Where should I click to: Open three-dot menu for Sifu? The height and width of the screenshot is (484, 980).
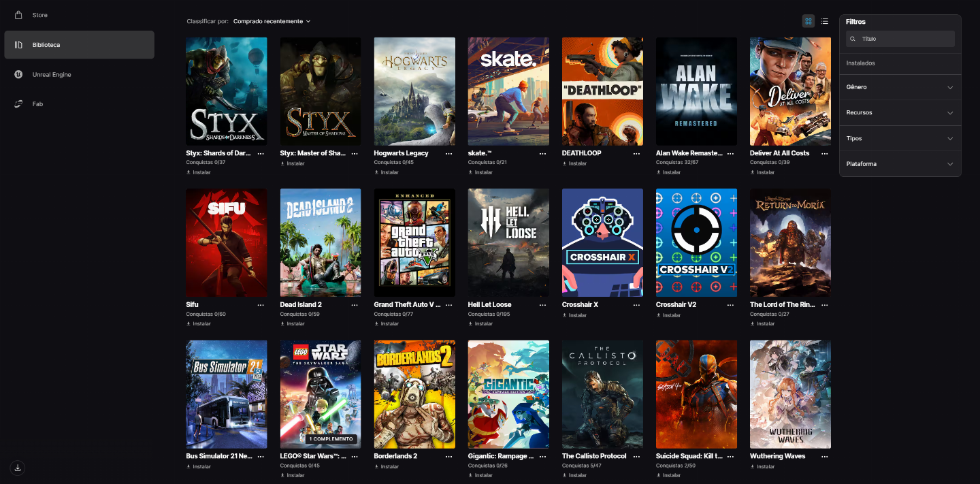[261, 306]
